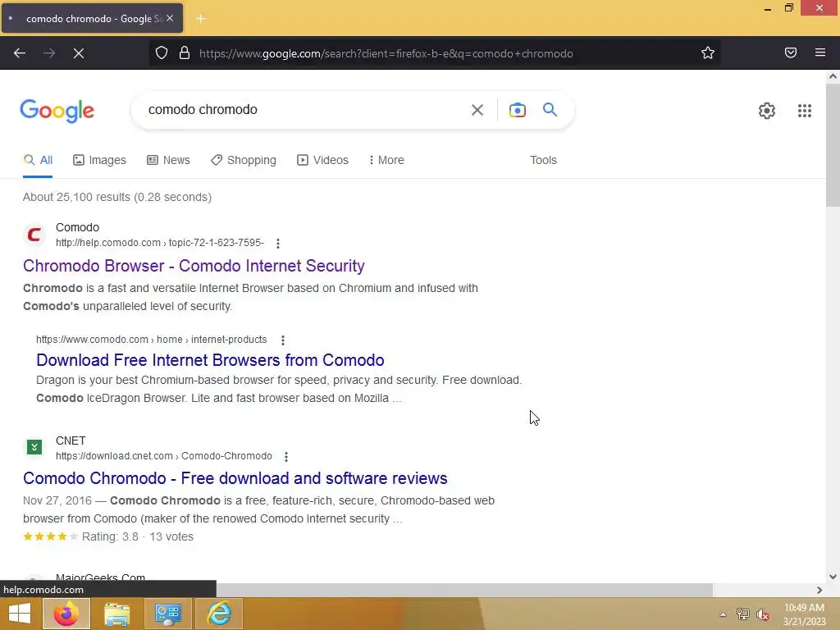Open a new browser tab
840x630 pixels.
click(x=201, y=19)
